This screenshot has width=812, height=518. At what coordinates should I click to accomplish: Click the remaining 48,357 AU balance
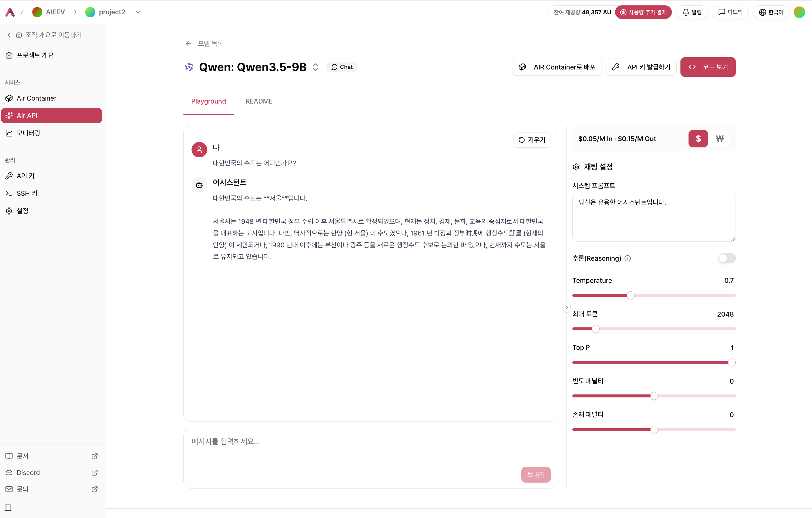point(582,12)
